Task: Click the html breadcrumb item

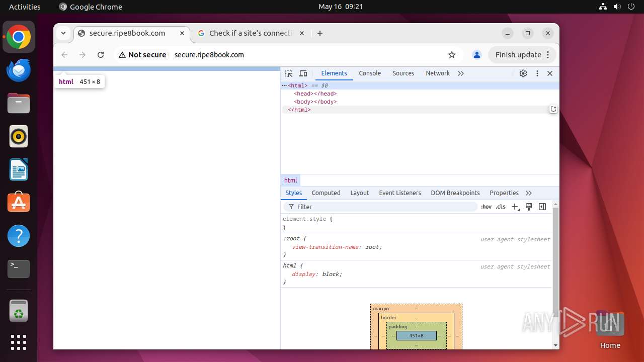Action: (x=291, y=180)
